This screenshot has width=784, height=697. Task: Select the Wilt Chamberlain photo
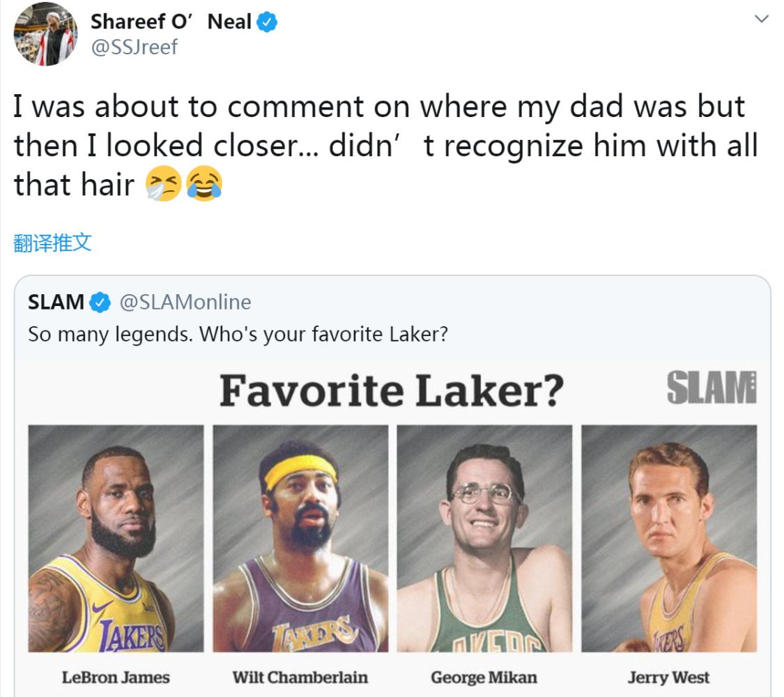click(300, 539)
